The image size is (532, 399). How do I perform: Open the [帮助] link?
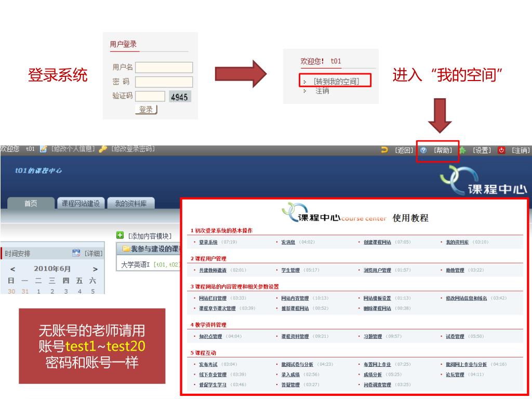coord(443,150)
